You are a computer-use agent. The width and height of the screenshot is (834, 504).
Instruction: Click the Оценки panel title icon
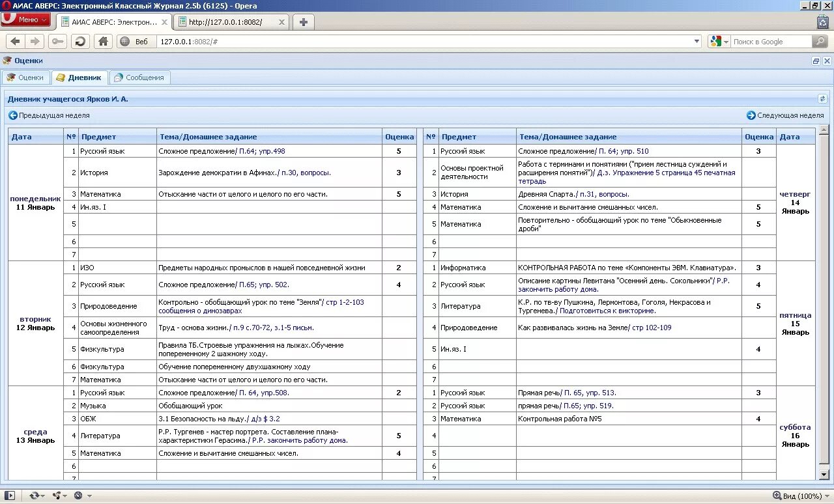click(x=7, y=61)
